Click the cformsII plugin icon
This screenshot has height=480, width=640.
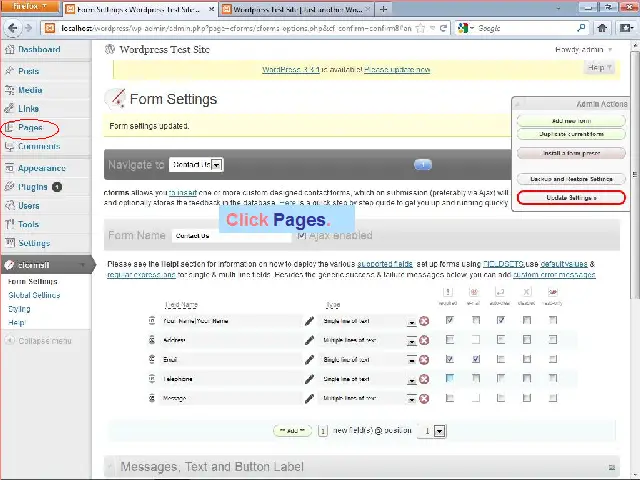pyautogui.click(x=9, y=265)
